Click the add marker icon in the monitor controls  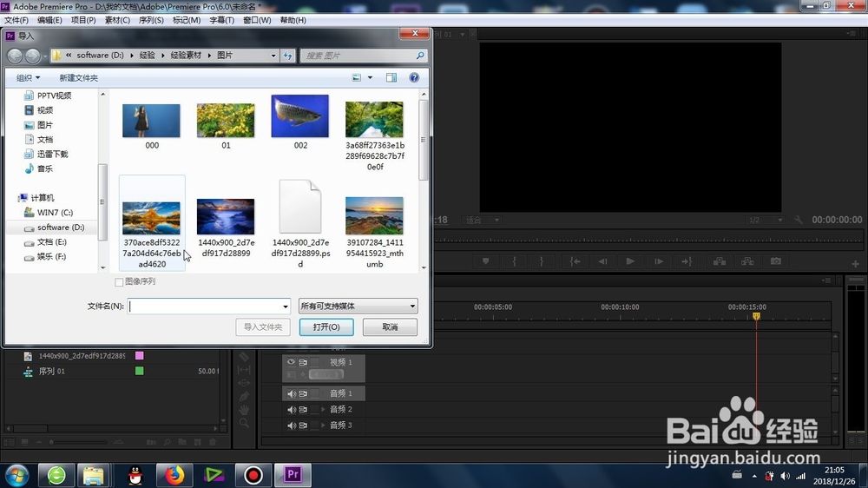pos(485,261)
